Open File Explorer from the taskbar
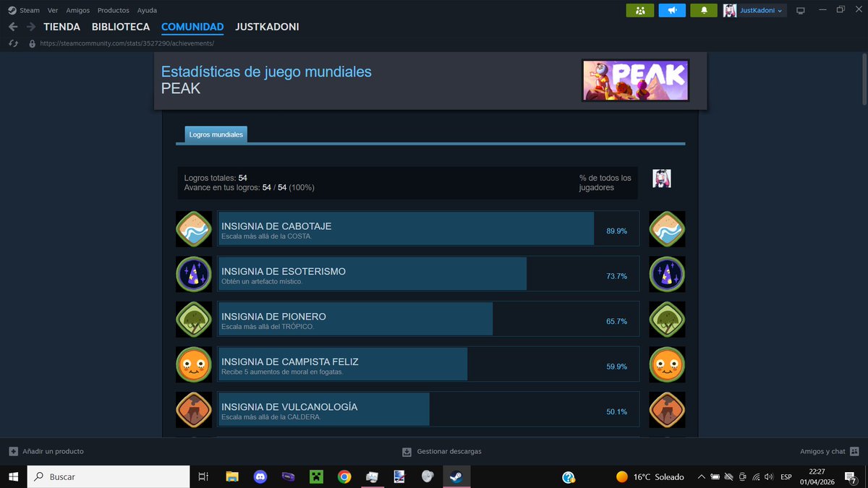The width and height of the screenshot is (868, 488). coord(232,476)
